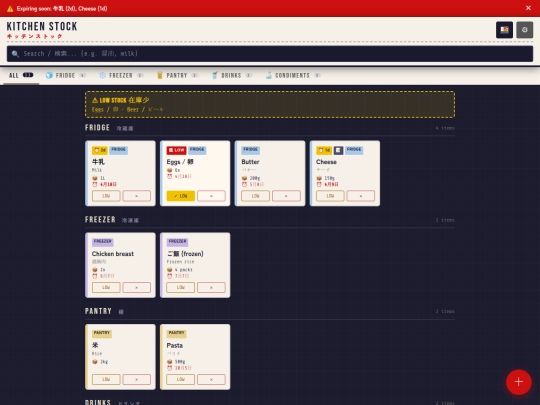Switch to the Condiments tab

[293, 75]
